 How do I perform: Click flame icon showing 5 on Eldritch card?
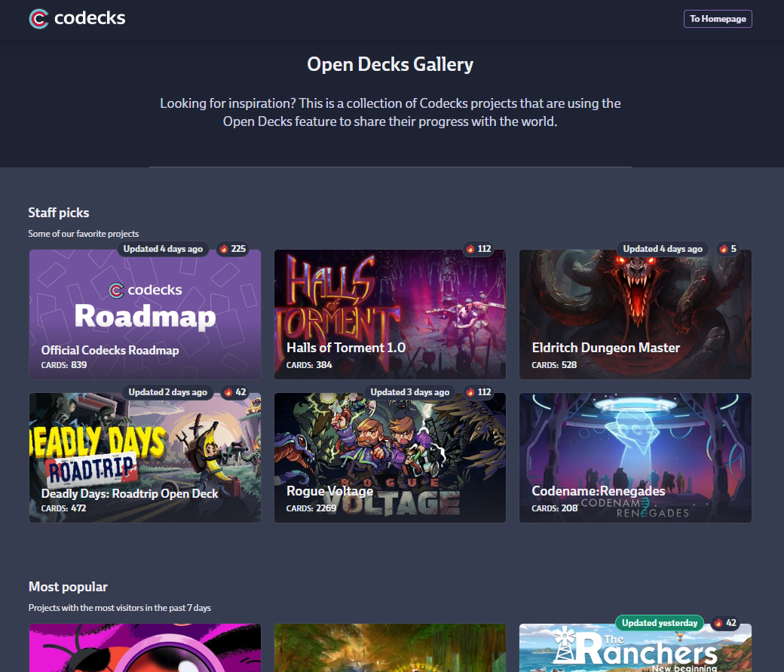[724, 249]
